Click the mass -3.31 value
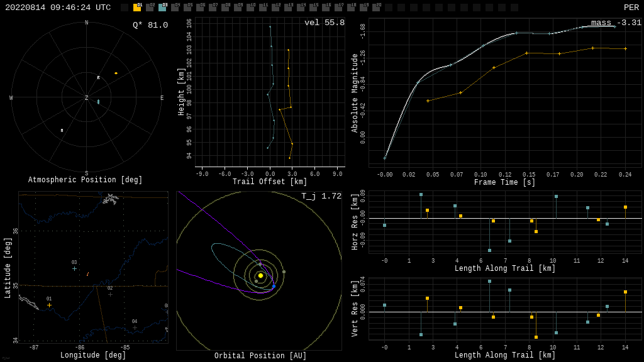This screenshot has height=362, width=644. [616, 23]
